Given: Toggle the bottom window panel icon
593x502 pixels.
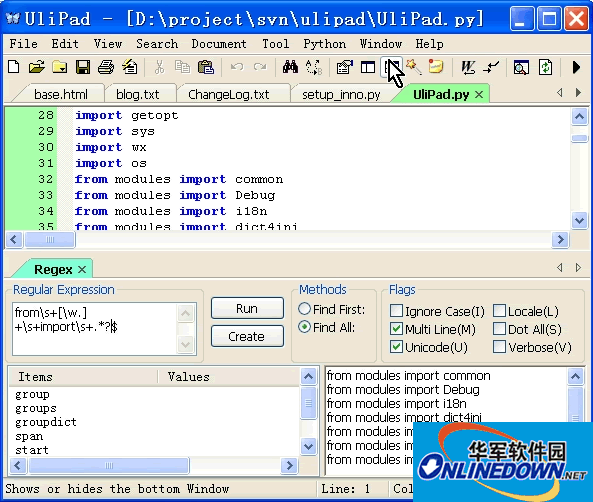Looking at the screenshot, I should click(391, 67).
